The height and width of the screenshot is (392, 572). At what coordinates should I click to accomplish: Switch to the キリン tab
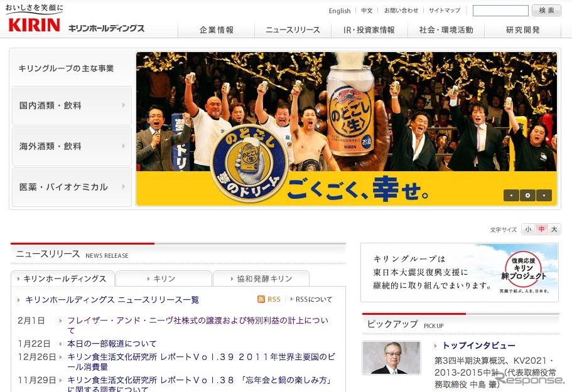click(164, 278)
